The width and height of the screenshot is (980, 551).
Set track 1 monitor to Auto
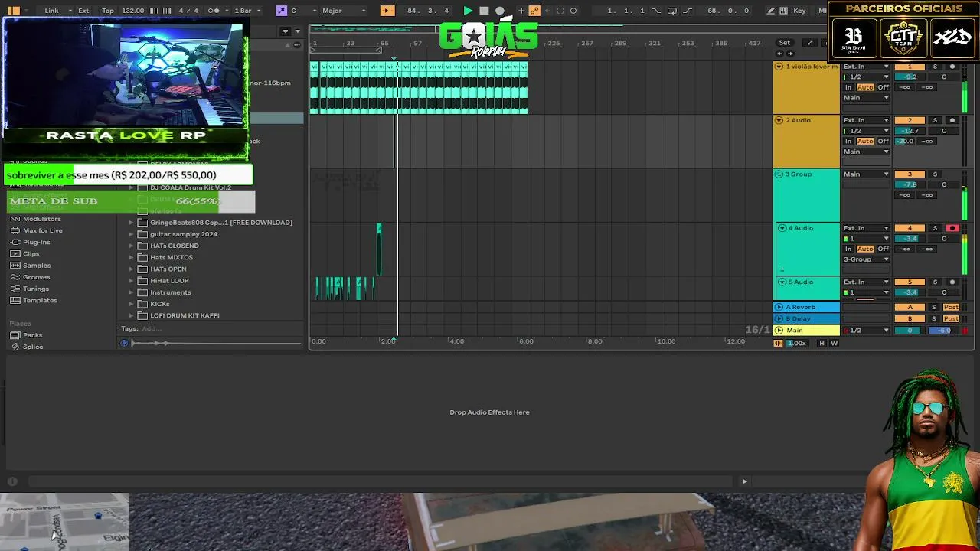tap(865, 87)
